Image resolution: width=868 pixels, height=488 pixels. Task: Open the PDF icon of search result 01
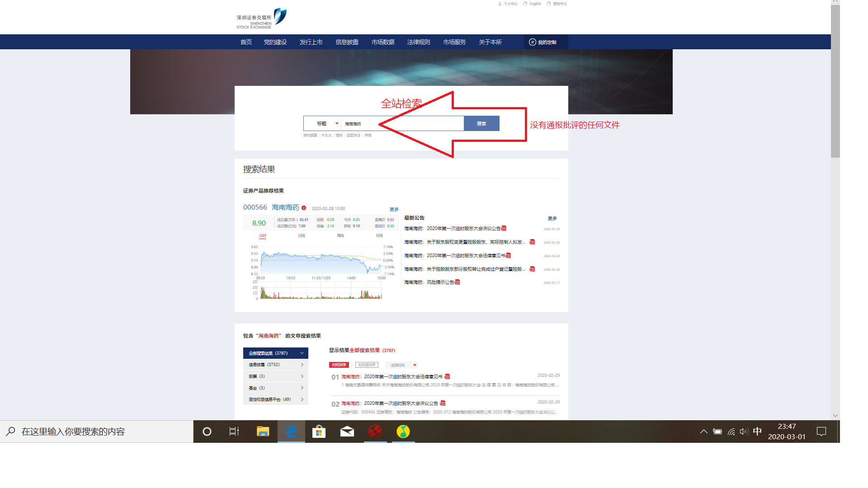447,376
